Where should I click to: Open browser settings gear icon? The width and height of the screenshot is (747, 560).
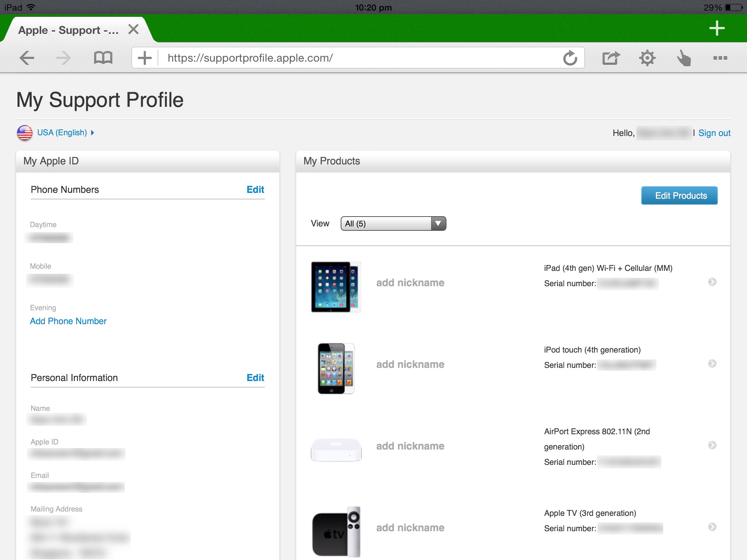coord(647,58)
